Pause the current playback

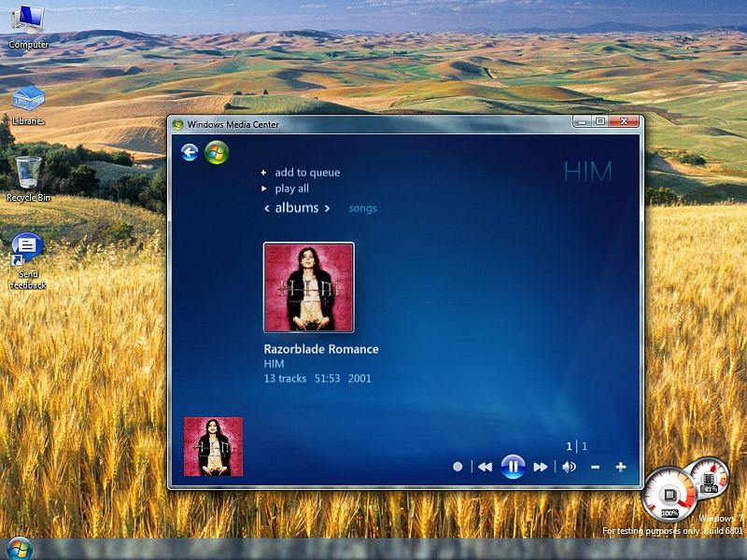pos(513,467)
